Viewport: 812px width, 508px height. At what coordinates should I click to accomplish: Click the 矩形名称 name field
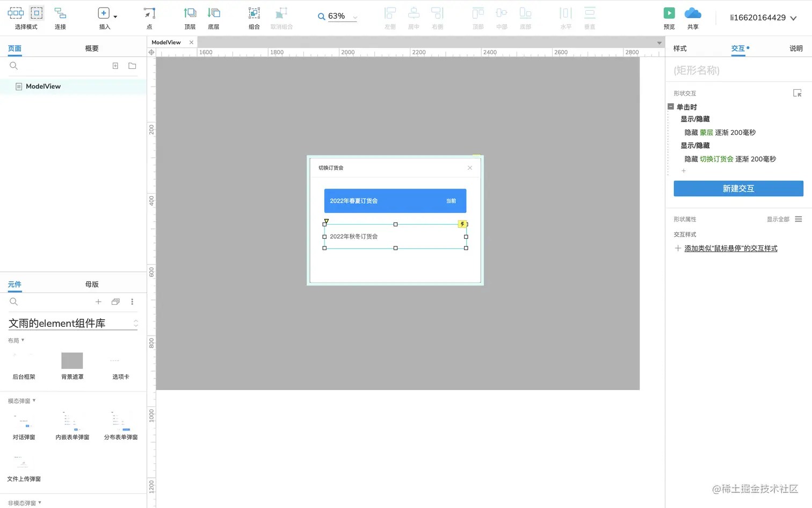point(738,70)
